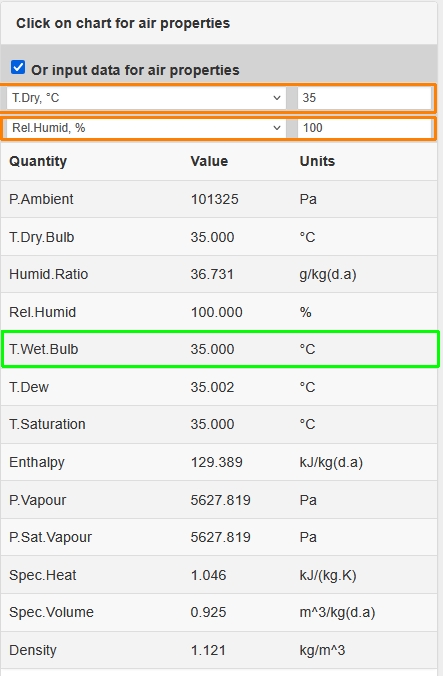The height and width of the screenshot is (676, 443).
Task: Select the T.Wet.Bulb highlighted row
Action: [x=220, y=349]
